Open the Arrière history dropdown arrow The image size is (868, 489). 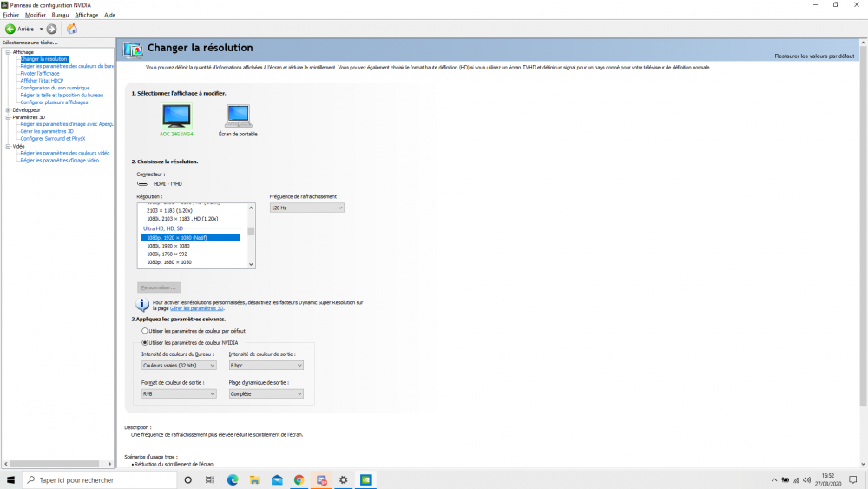41,29
